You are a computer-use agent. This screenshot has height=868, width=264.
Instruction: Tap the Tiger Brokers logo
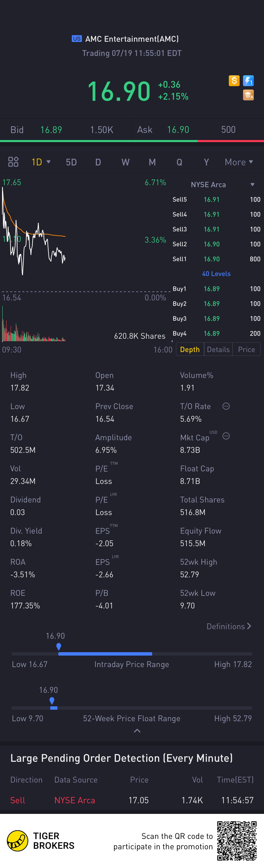coord(18,840)
